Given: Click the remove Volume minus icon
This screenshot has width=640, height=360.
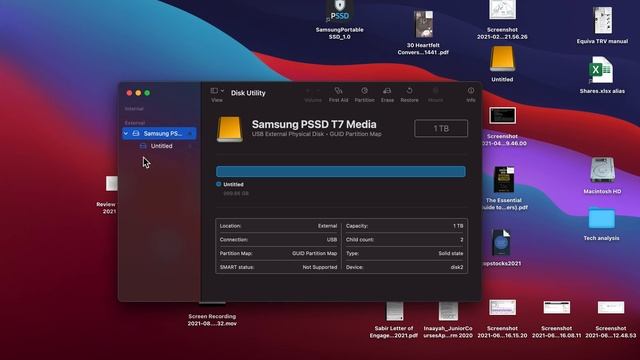Looking at the screenshot, I should (318, 91).
